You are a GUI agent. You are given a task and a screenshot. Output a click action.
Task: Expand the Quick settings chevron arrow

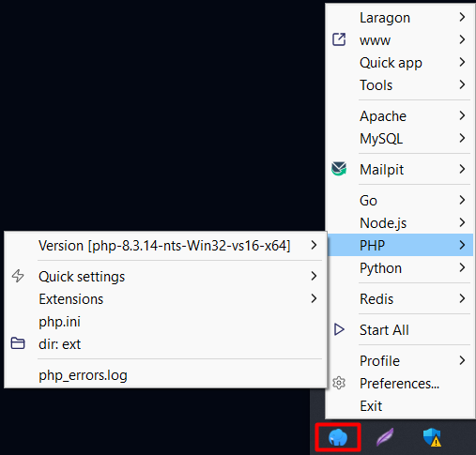tap(314, 276)
